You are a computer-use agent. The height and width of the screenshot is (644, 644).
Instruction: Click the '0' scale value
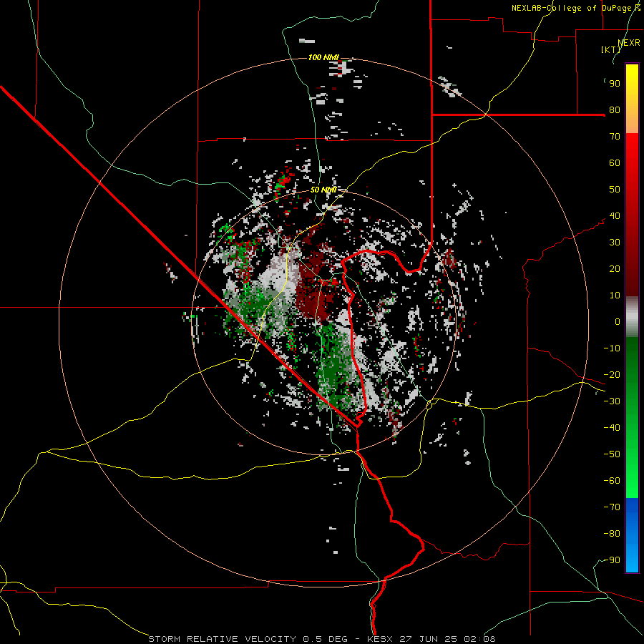point(618,322)
